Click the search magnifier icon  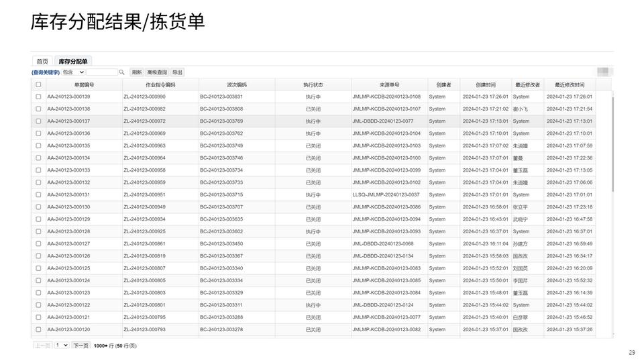point(121,72)
